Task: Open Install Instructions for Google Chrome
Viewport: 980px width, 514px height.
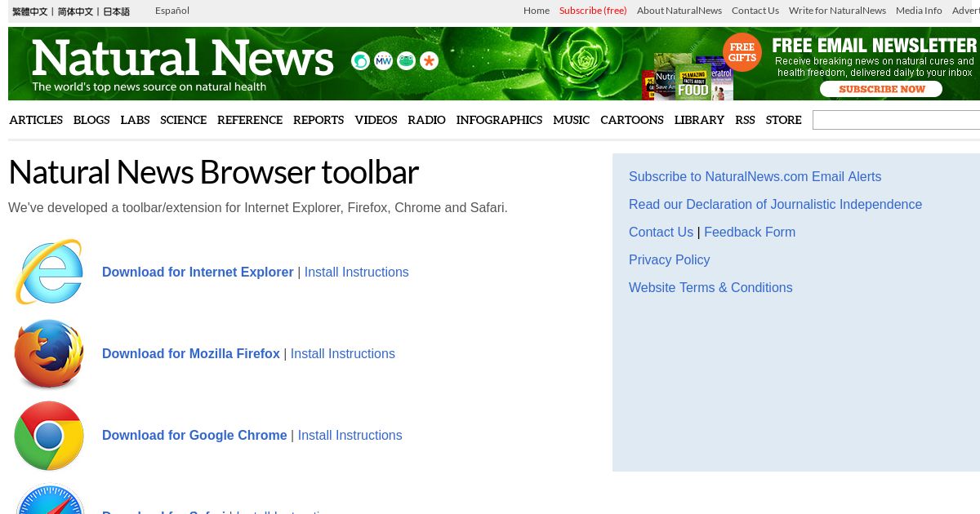Action: (x=350, y=435)
